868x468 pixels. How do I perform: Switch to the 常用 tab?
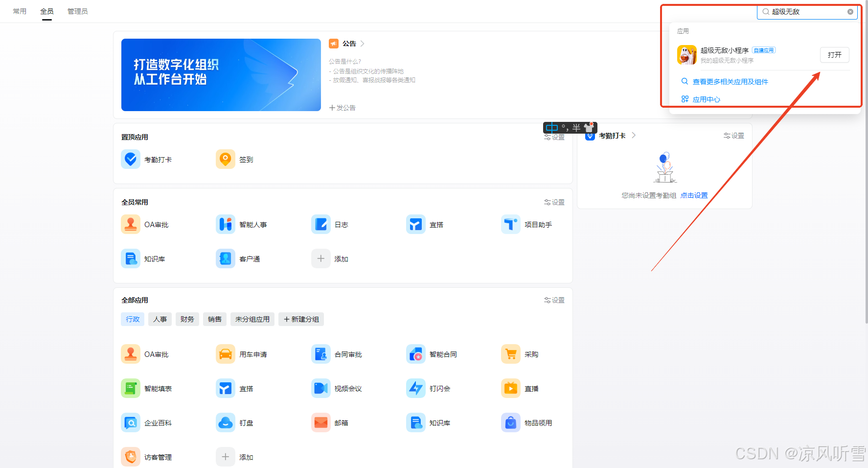click(x=20, y=11)
